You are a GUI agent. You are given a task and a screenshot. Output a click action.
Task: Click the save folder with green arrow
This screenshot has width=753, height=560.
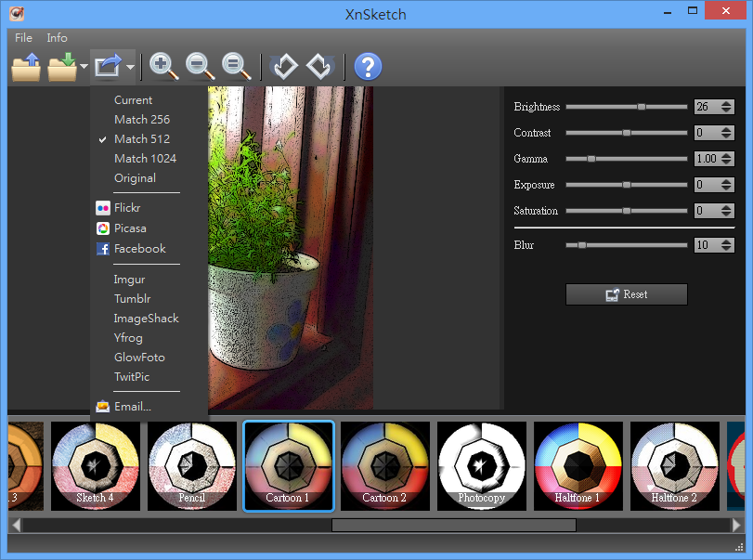coord(62,67)
